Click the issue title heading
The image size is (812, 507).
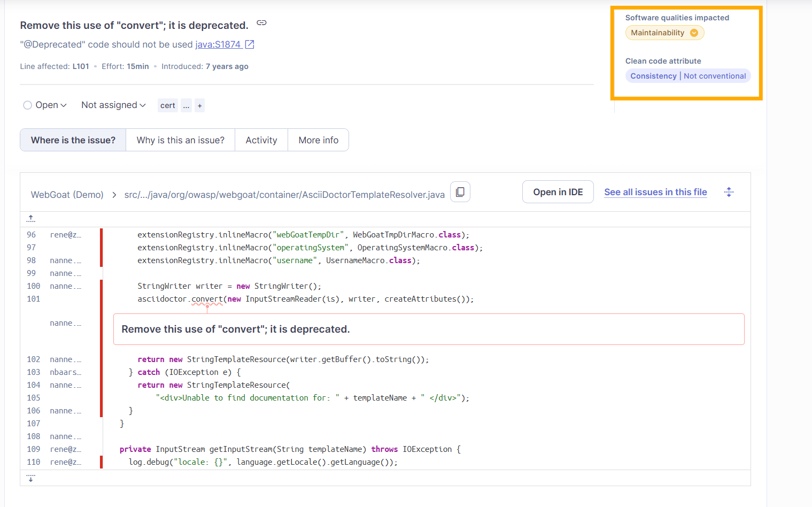coord(134,25)
